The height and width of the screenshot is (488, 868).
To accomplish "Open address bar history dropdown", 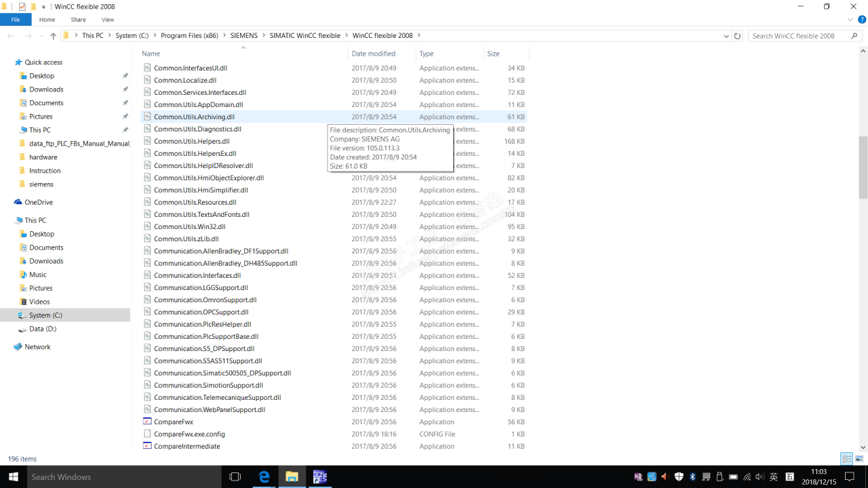I will [726, 36].
